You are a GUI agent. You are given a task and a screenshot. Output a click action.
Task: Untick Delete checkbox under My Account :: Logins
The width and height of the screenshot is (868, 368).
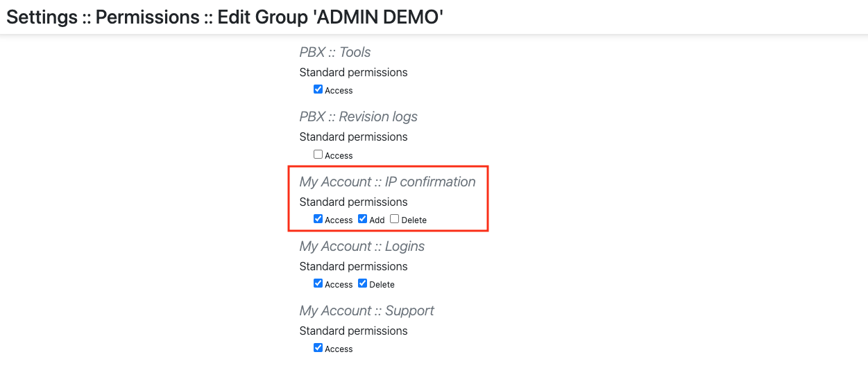pos(362,283)
